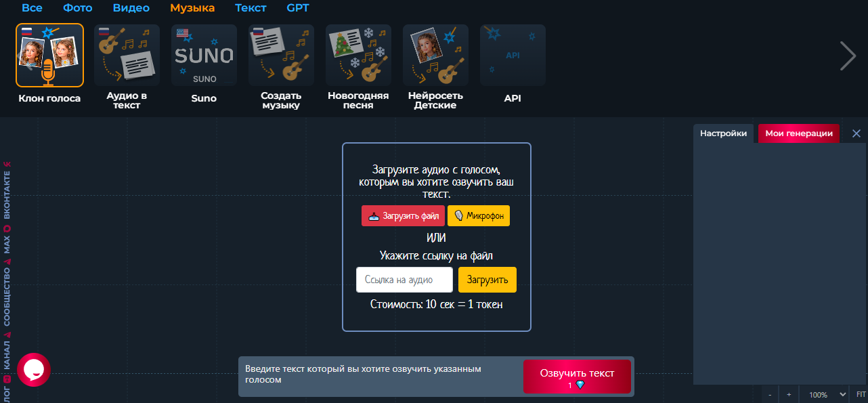Show more tools with right chevron arrow
This screenshot has height=403, width=868.
point(848,56)
